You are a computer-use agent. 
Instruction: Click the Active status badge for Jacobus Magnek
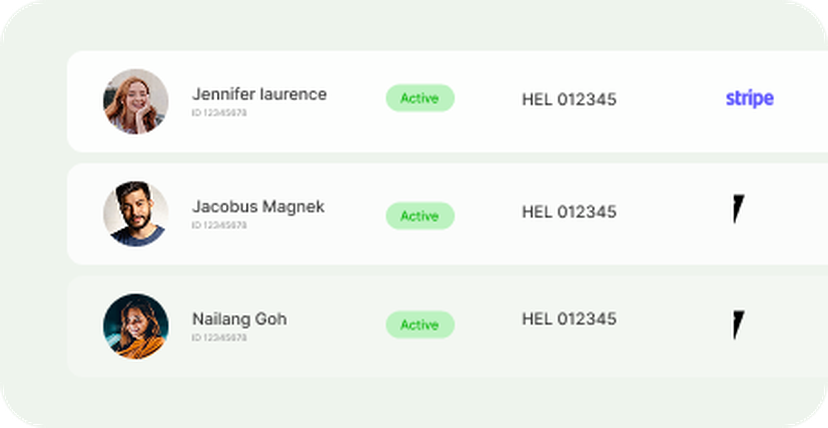[420, 215]
